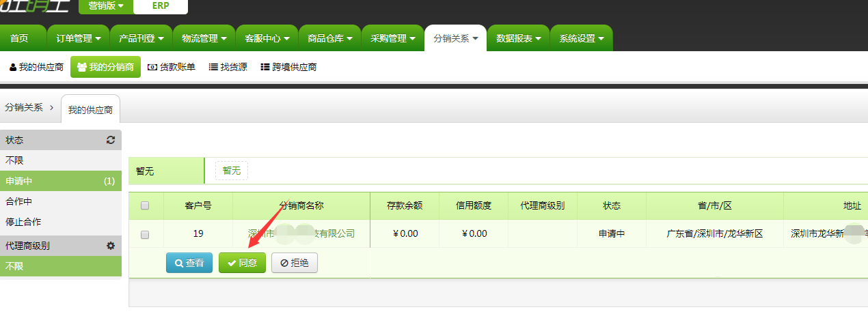868x331 pixels.
Task: Click the 深圳市龙华新 address cell
Action: (x=826, y=233)
